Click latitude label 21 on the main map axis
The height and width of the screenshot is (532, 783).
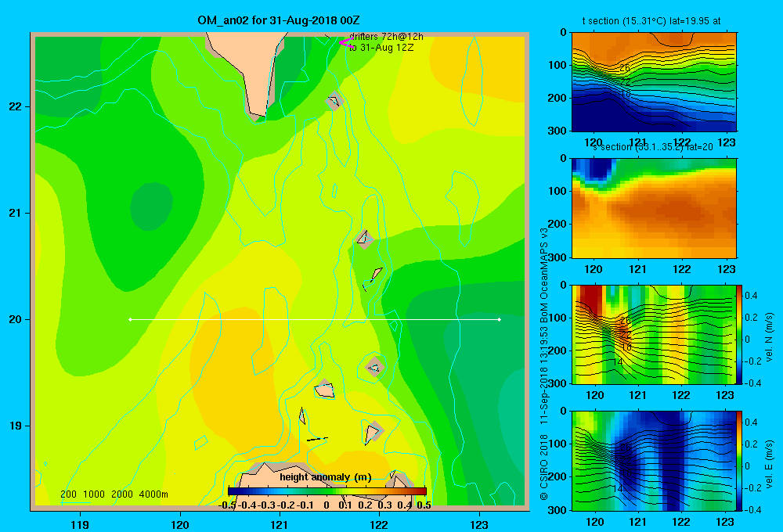(x=15, y=213)
